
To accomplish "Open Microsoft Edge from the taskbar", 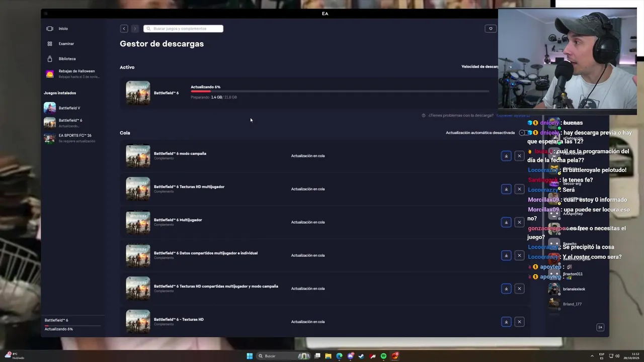I will click(339, 356).
